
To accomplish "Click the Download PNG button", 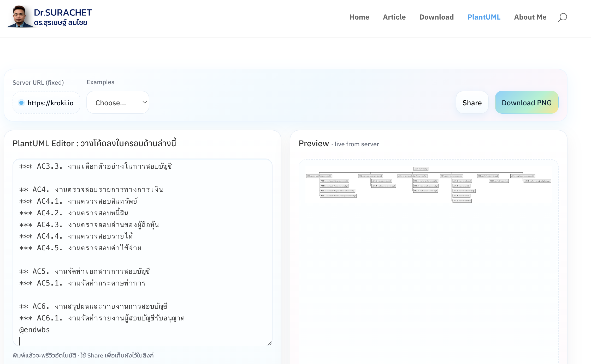I will tap(527, 102).
